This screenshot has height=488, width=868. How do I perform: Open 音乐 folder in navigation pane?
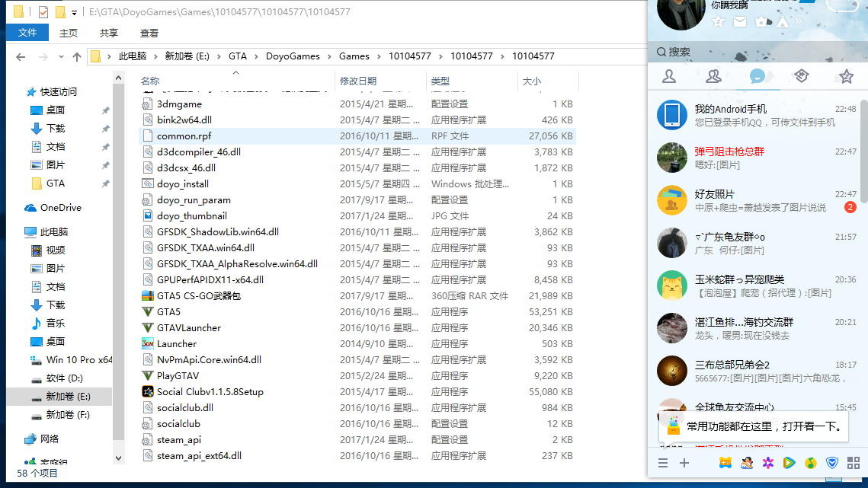[x=56, y=323]
